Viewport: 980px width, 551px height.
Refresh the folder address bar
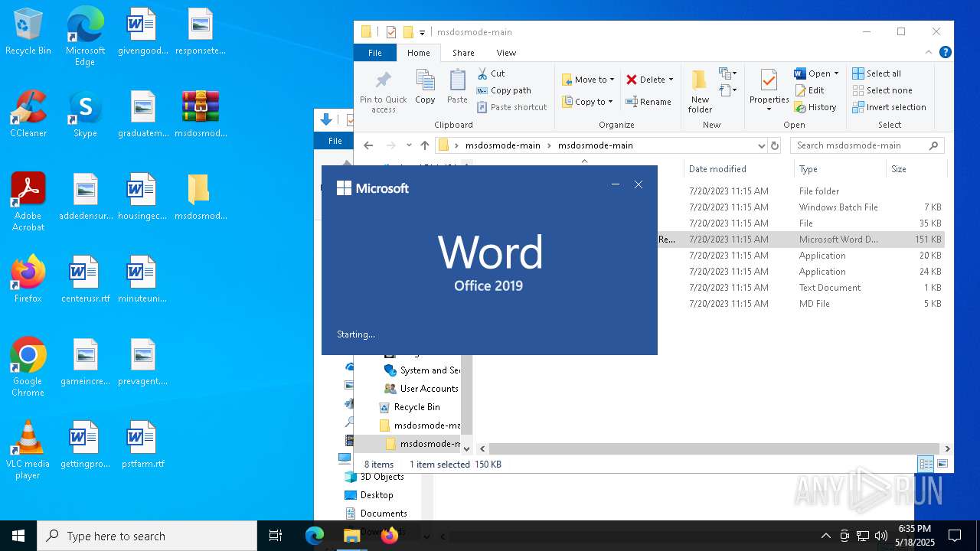click(775, 145)
